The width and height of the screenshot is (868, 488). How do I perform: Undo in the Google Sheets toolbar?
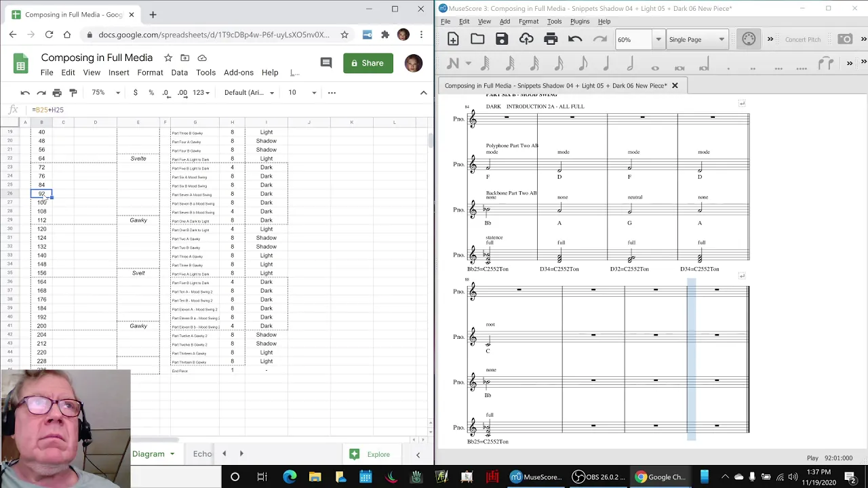coord(25,92)
